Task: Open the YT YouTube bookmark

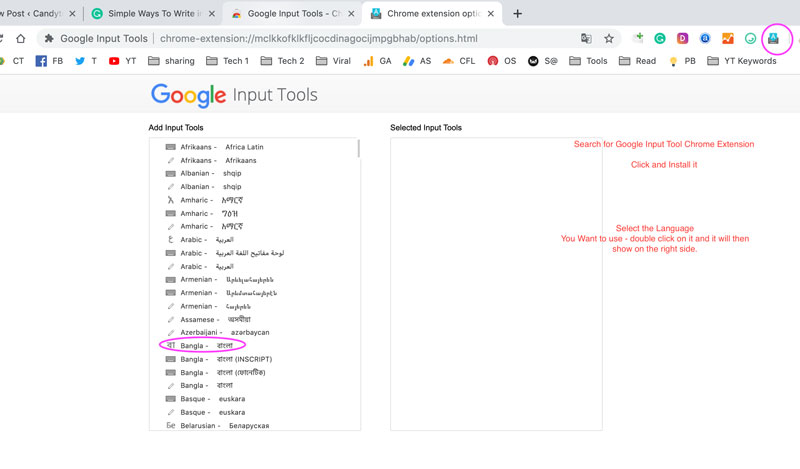Action: 122,61
